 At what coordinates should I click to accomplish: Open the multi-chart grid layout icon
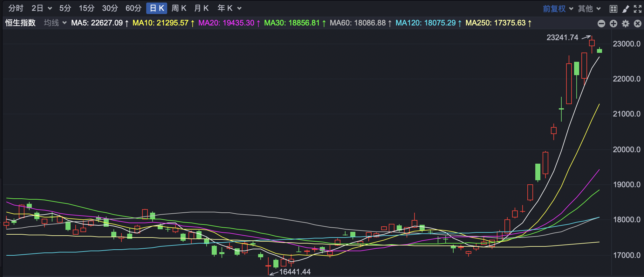[x=613, y=9]
